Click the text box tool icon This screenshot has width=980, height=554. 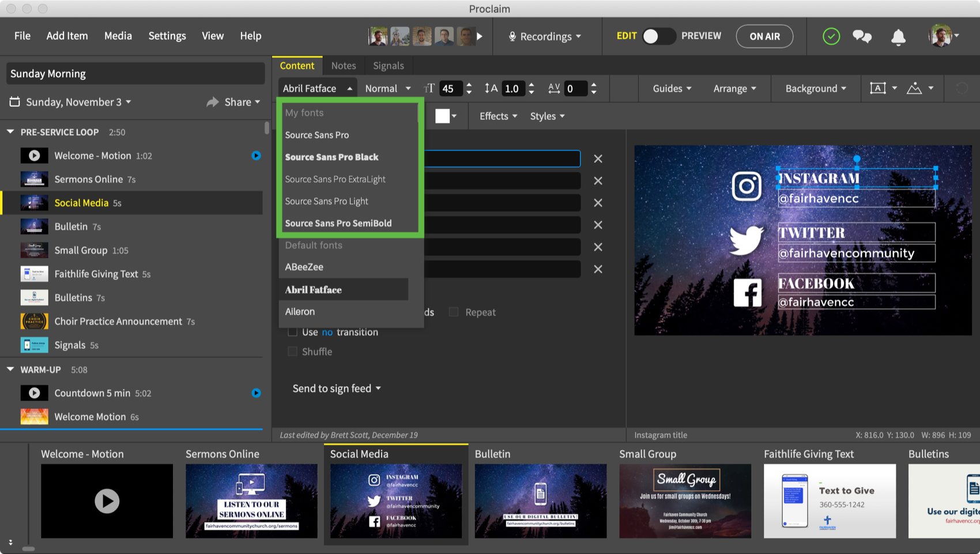point(877,88)
